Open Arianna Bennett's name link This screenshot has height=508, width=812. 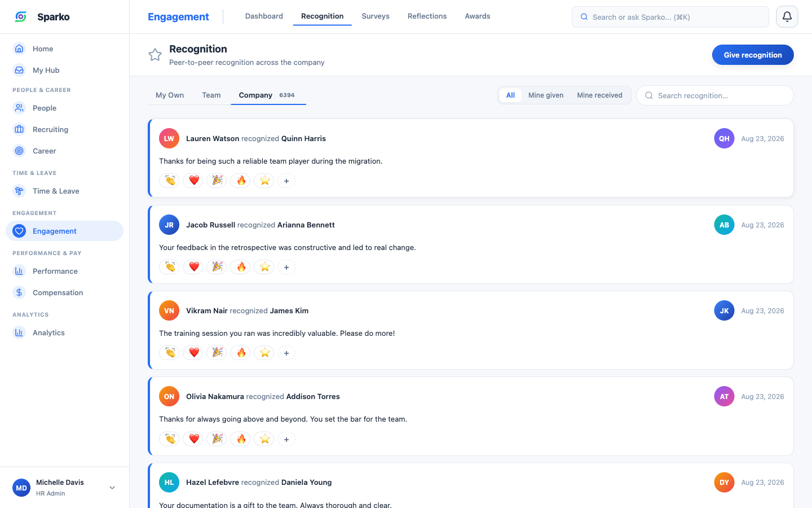tap(306, 225)
